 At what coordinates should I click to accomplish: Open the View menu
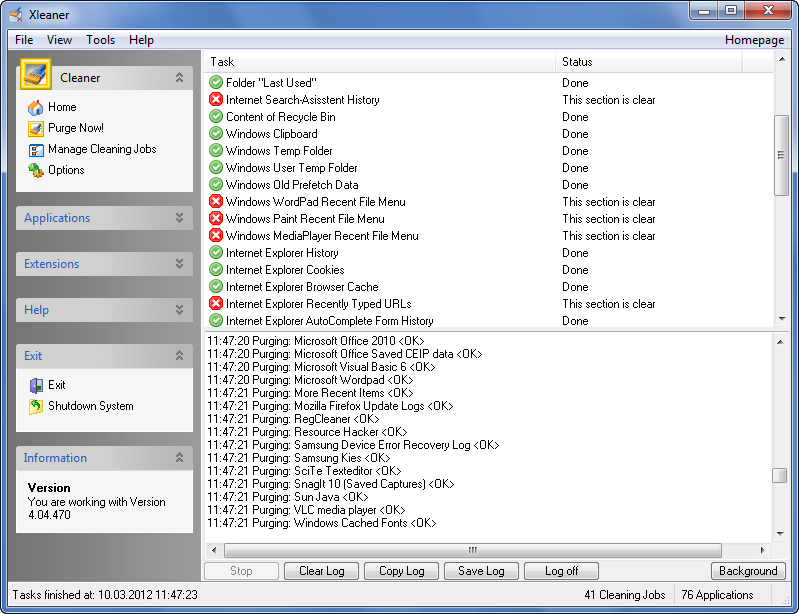click(59, 40)
